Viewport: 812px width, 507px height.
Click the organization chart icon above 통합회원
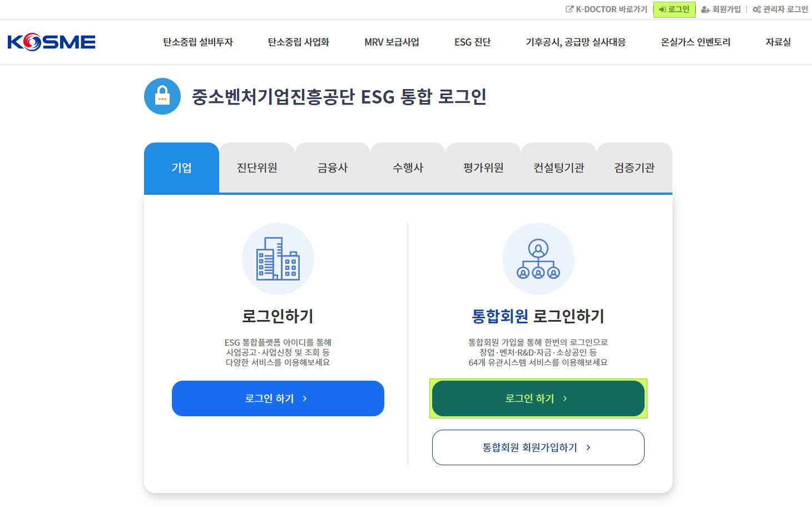tap(538, 259)
